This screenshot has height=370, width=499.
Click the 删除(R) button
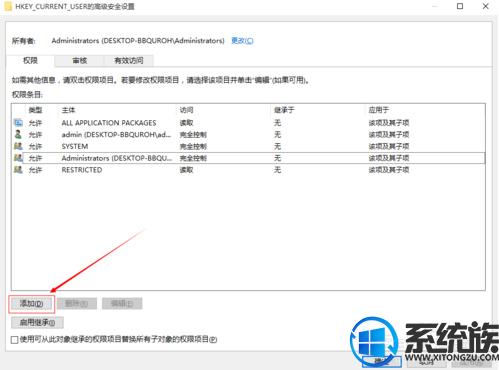click(77, 304)
